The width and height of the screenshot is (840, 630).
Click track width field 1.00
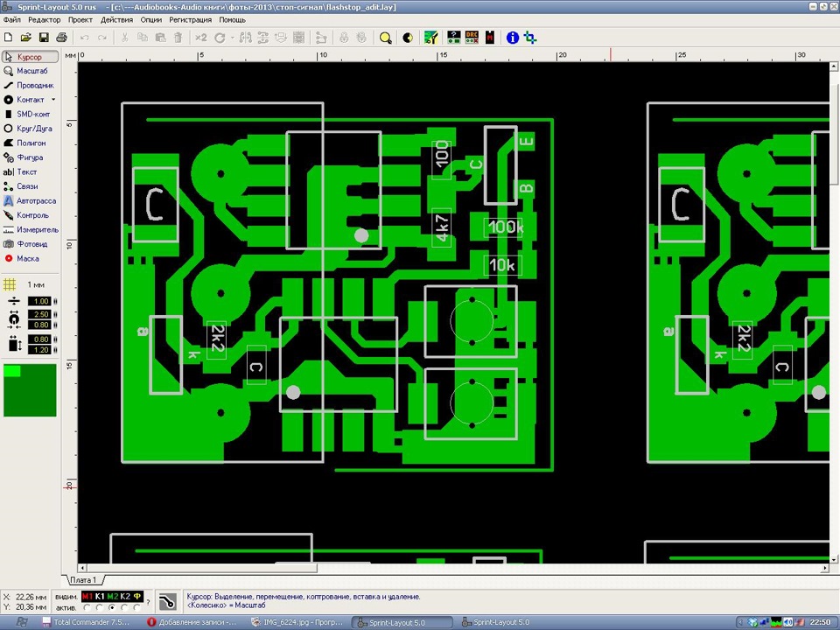[x=39, y=302]
